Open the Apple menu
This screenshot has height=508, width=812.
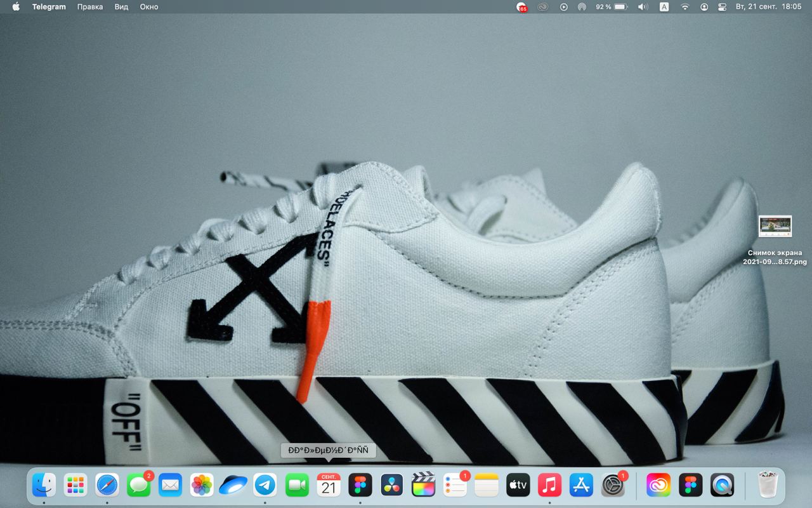[16, 6]
